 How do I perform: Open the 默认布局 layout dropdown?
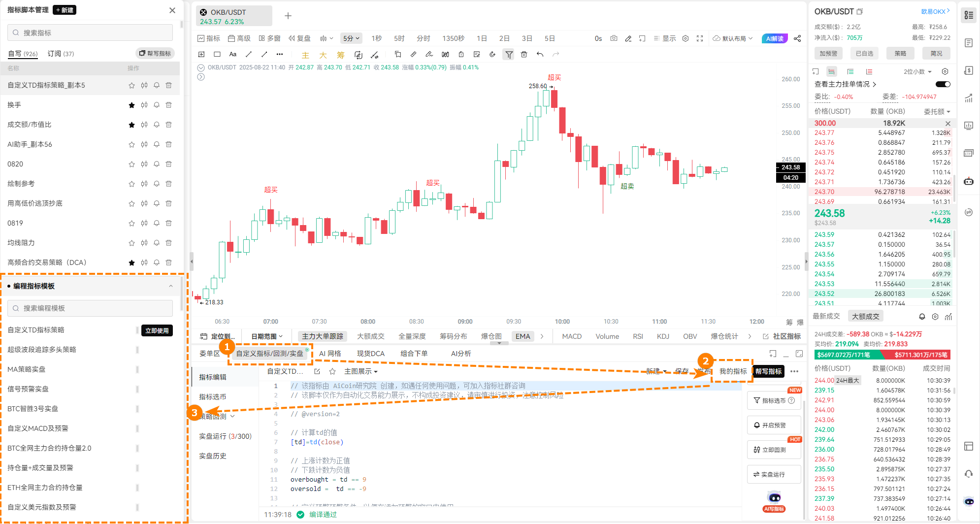pos(733,38)
